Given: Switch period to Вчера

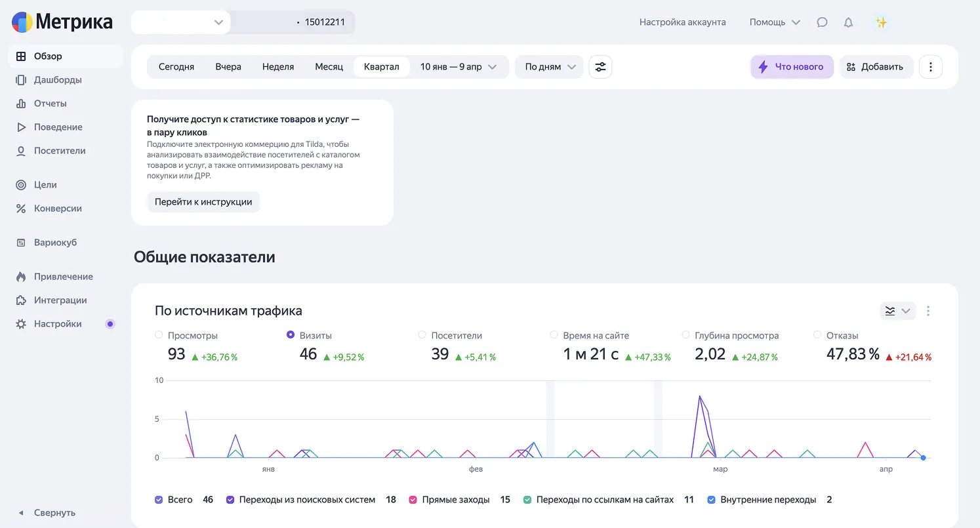Looking at the screenshot, I should 228,67.
